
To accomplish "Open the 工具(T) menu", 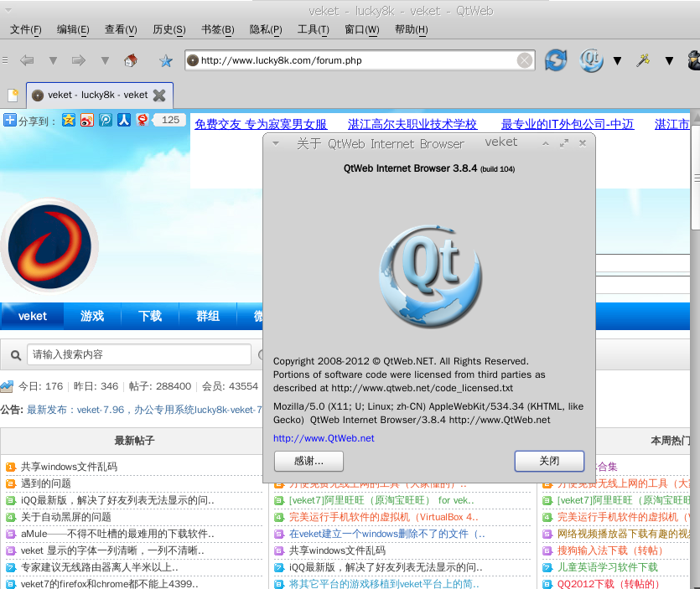I will pyautogui.click(x=314, y=29).
